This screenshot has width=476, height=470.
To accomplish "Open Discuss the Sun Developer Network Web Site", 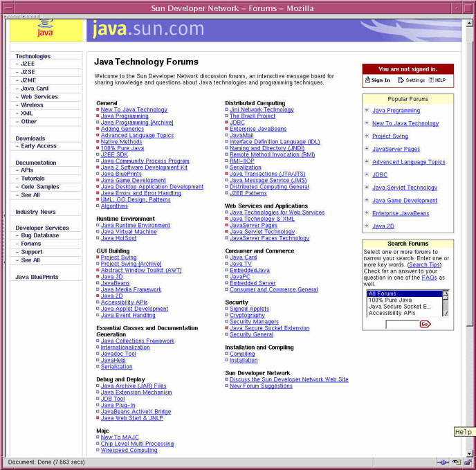I will click(x=289, y=379).
